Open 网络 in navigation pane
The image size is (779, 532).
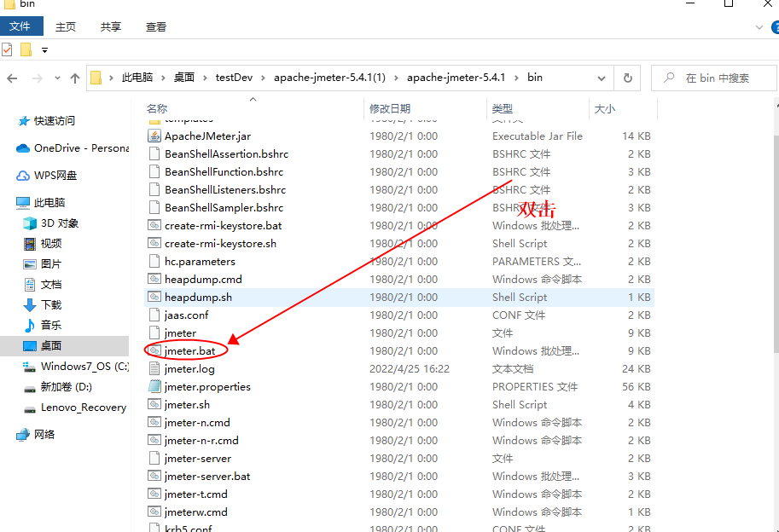tap(35, 434)
